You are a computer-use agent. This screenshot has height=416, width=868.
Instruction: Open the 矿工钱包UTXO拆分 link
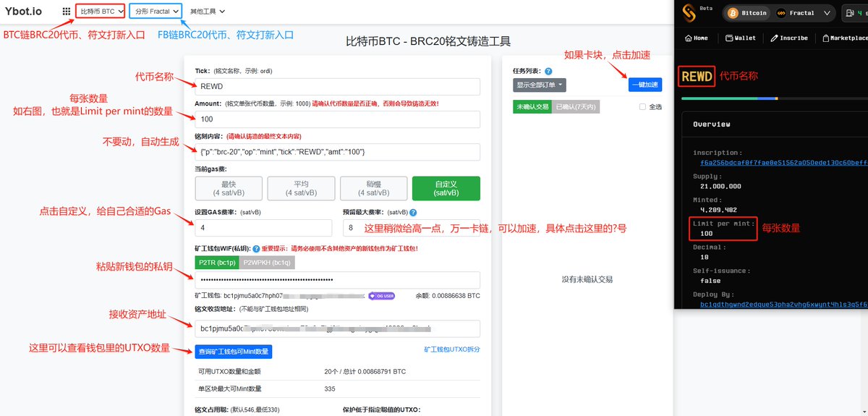(452, 349)
